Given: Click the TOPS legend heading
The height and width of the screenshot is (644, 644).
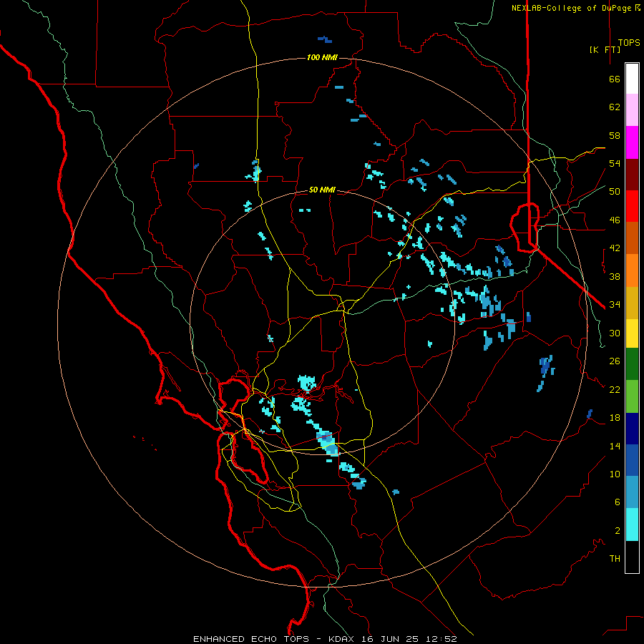Looking at the screenshot, I should [x=629, y=43].
